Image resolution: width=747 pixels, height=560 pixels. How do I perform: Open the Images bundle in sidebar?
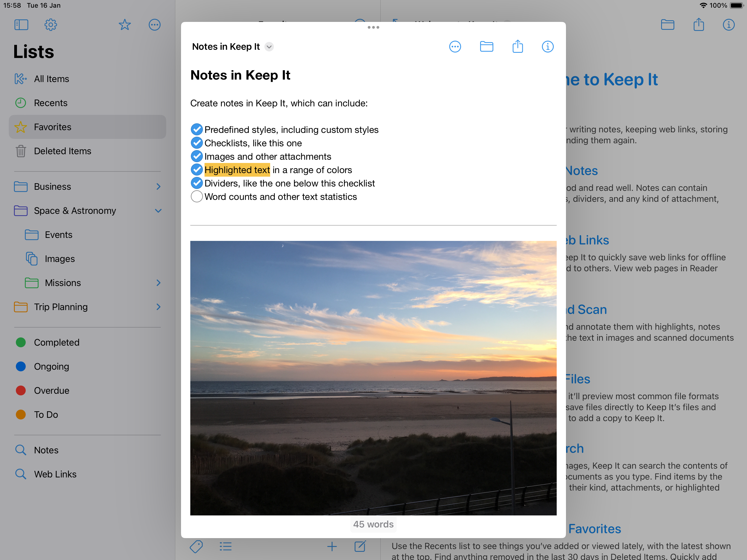(x=87, y=258)
